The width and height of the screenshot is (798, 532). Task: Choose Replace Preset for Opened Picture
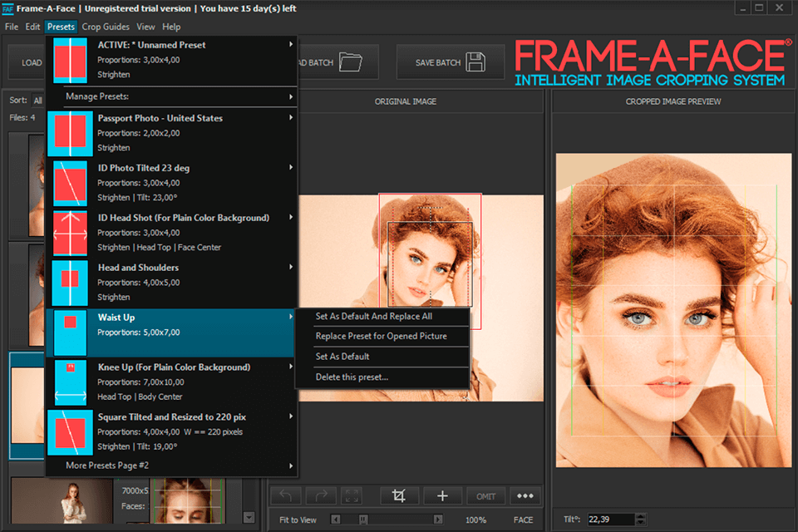point(382,336)
